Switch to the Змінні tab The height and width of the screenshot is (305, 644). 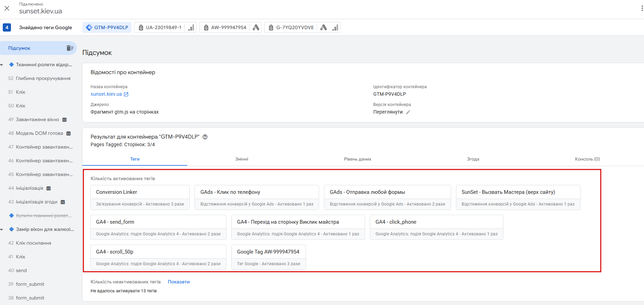tap(242, 159)
